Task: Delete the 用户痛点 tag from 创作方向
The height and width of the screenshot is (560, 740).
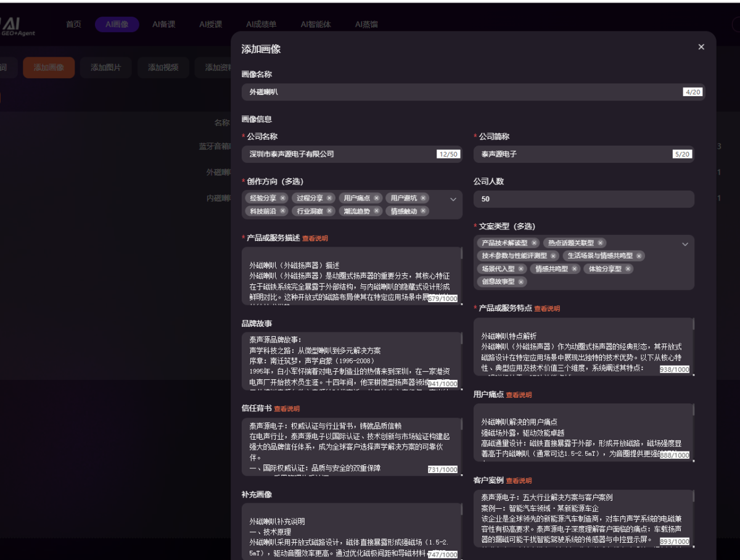Action: (x=376, y=198)
